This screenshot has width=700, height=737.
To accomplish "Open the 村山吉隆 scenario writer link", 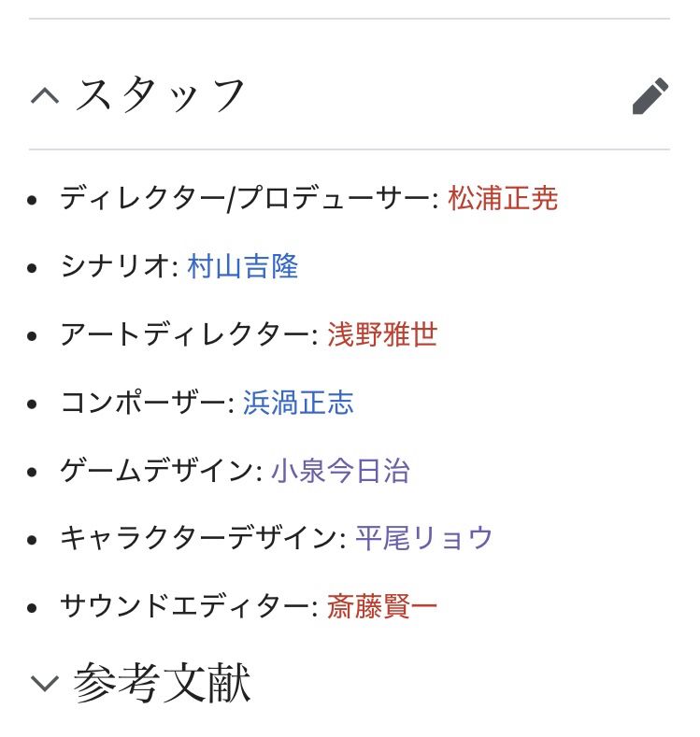I will (243, 266).
